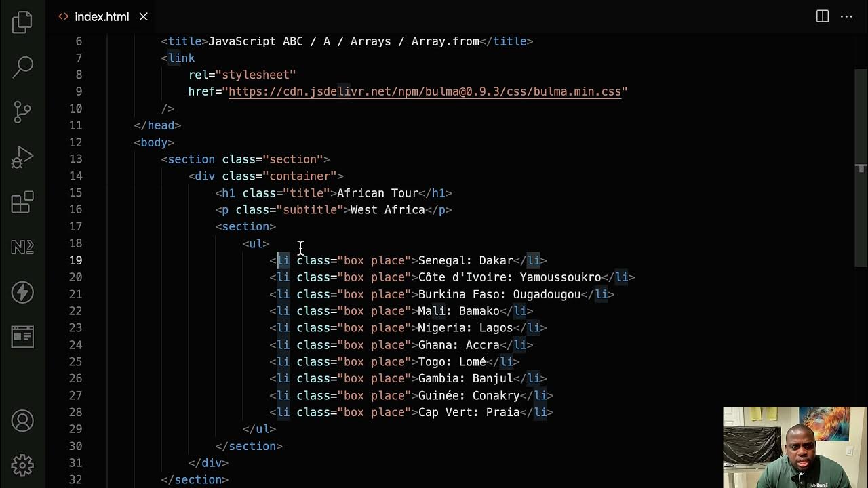
Task: Click the 'Burkina Faso: Ougadougou' text
Action: (x=499, y=294)
